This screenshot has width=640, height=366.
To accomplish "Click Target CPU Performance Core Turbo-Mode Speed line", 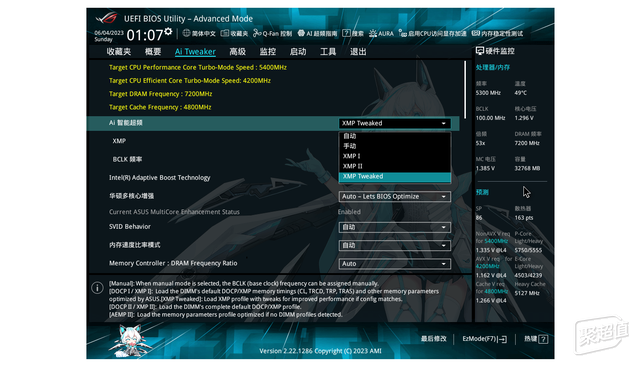I will 198,67.
